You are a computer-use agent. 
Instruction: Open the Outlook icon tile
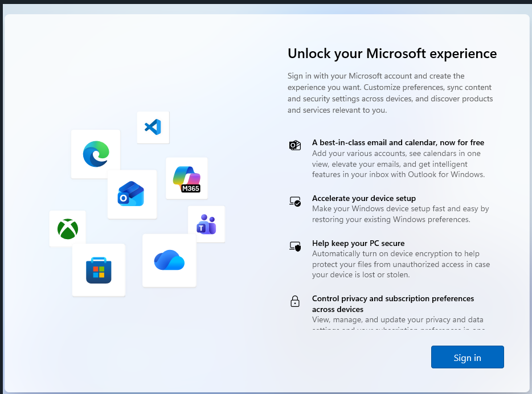pos(132,194)
